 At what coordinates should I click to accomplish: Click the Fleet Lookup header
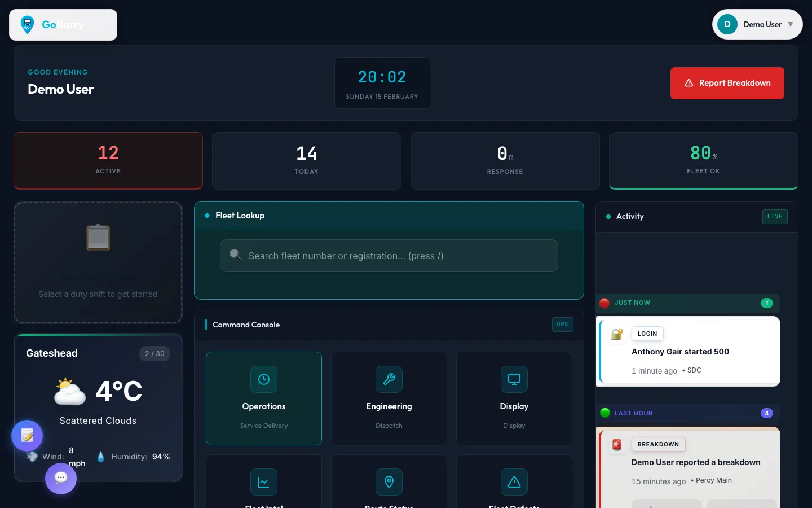[389, 216]
